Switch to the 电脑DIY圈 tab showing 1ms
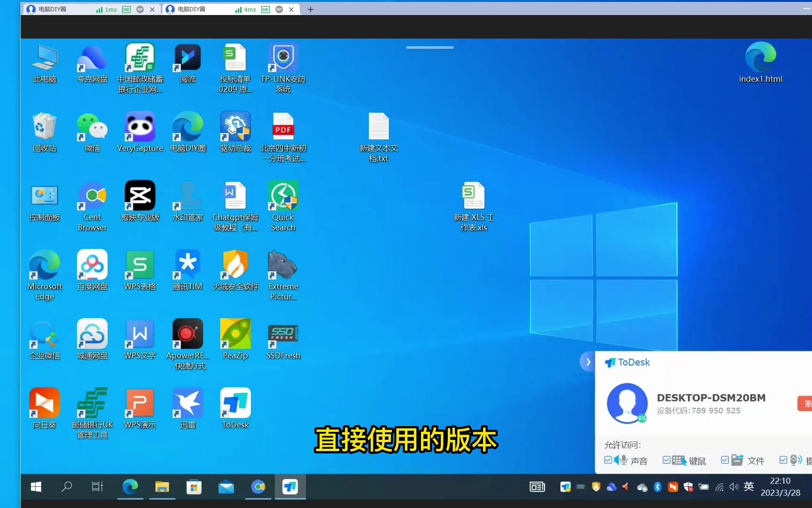The width and height of the screenshot is (812, 508). tap(91, 9)
